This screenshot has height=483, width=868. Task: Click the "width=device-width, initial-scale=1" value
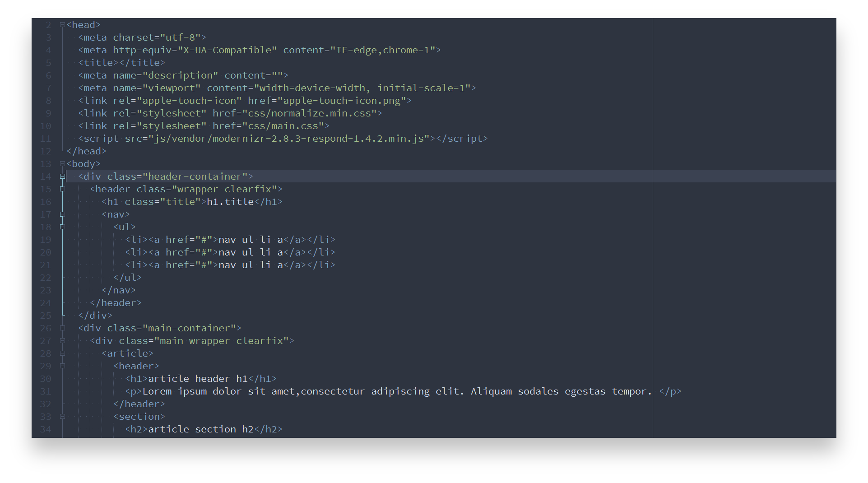pyautogui.click(x=362, y=88)
